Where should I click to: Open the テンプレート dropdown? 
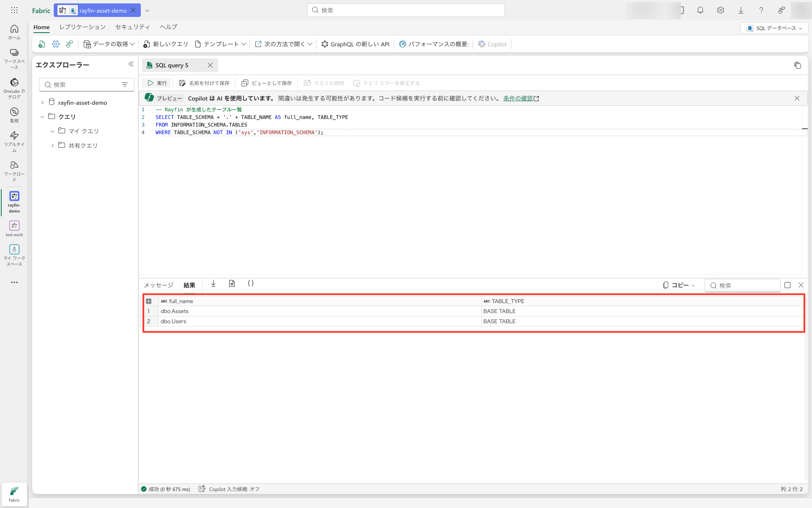tap(220, 44)
